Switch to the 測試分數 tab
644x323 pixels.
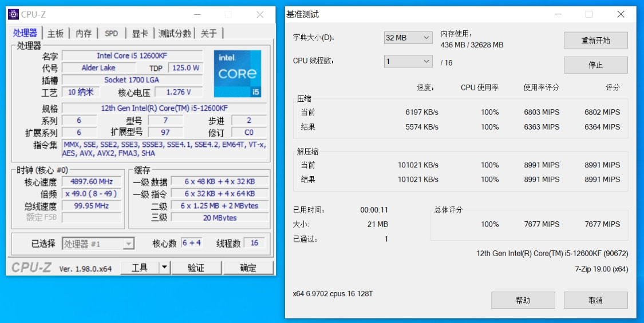pos(175,34)
